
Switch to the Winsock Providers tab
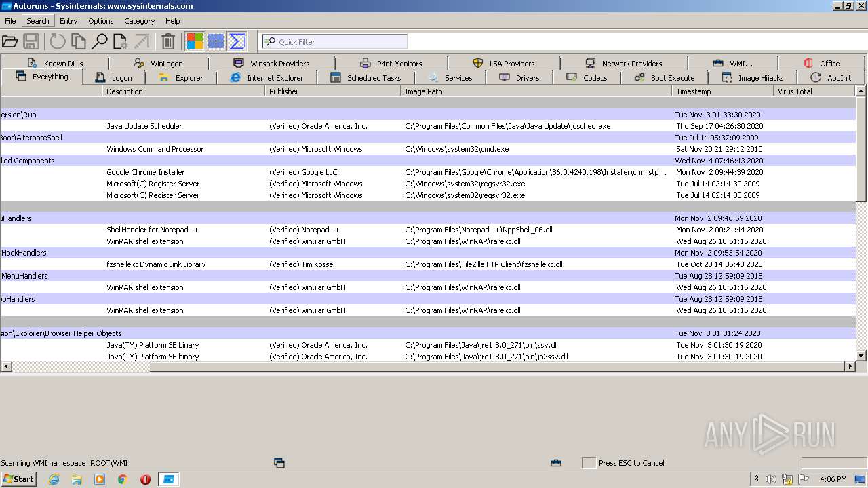(x=272, y=63)
